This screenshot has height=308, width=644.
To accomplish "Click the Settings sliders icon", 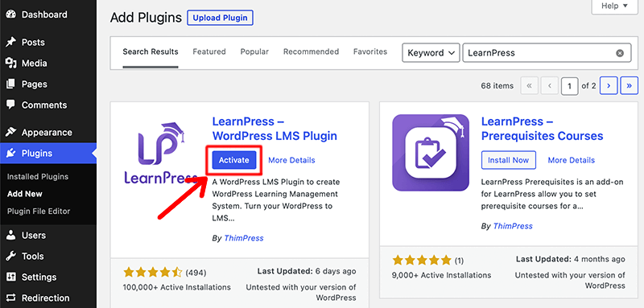I will 11,277.
